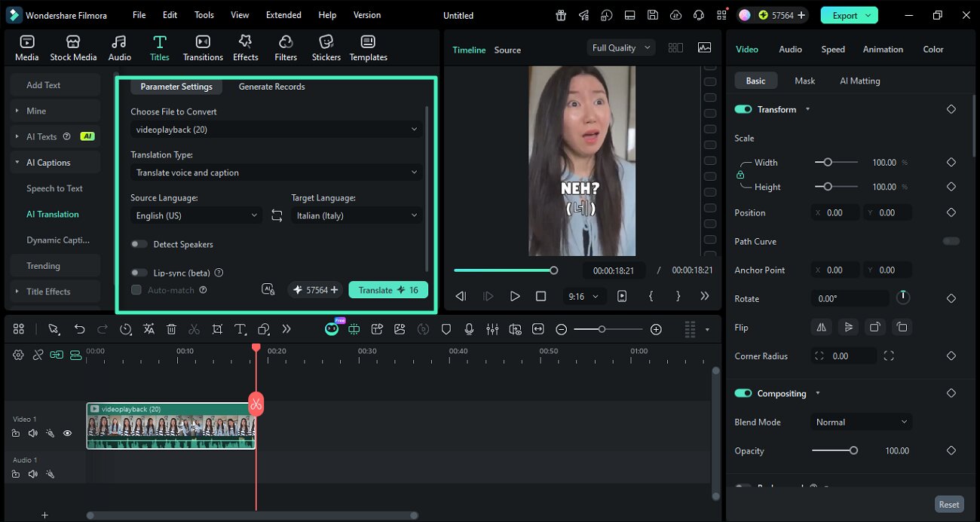Toggle the Transform switch off
The image size is (980, 522).
tap(743, 109)
